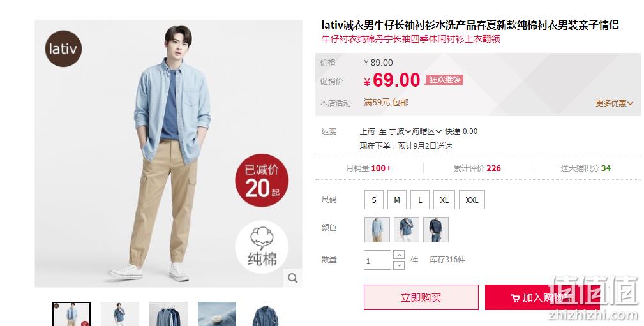The image size is (644, 326).
Task: Open the 海曙区 district dropdown
Action: (x=427, y=131)
